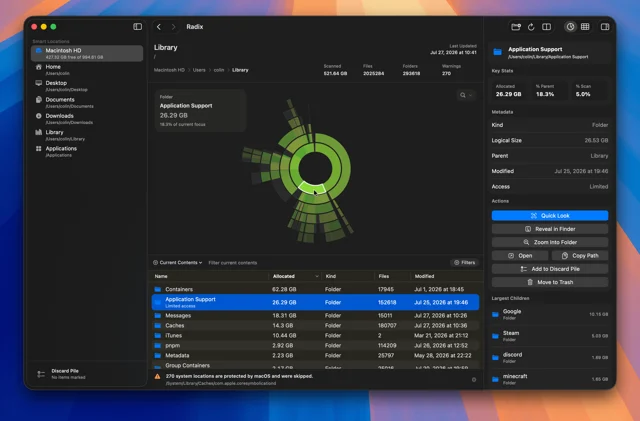Open Documents location in sidebar

point(87,102)
